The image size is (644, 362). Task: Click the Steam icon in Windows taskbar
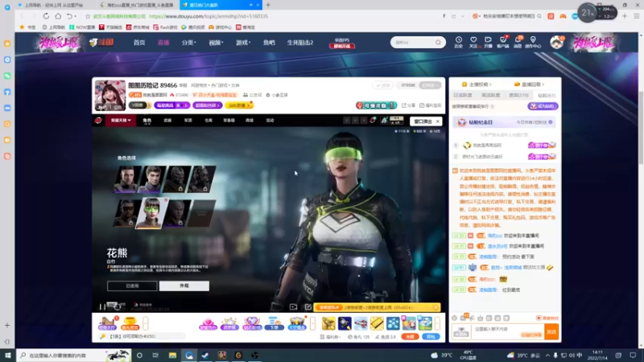tap(205, 355)
